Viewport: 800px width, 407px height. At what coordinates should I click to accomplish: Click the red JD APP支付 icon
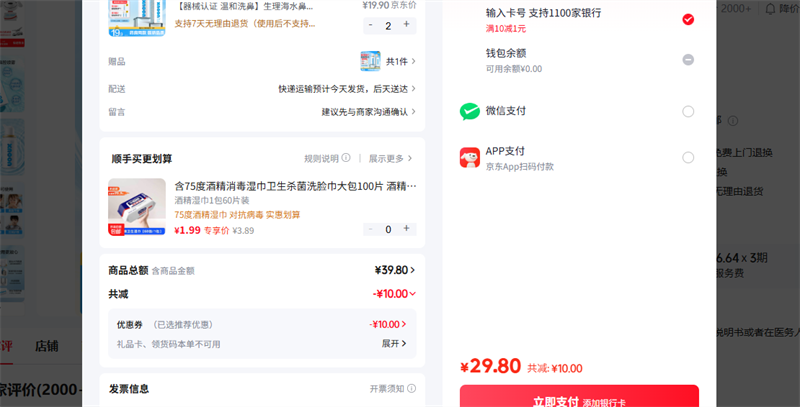[470, 158]
